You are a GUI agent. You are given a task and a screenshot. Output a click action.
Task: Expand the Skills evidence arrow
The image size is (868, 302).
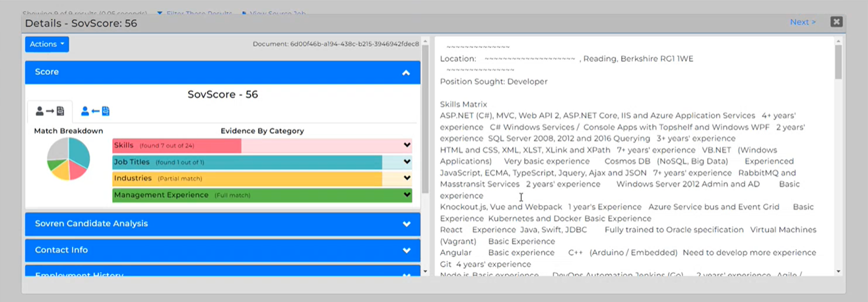(x=407, y=145)
